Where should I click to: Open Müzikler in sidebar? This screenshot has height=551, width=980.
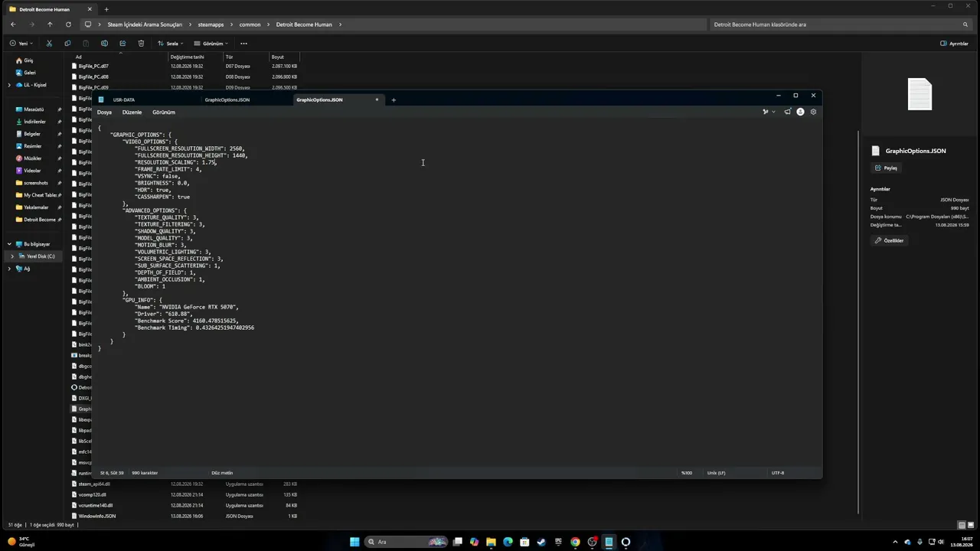(x=32, y=158)
